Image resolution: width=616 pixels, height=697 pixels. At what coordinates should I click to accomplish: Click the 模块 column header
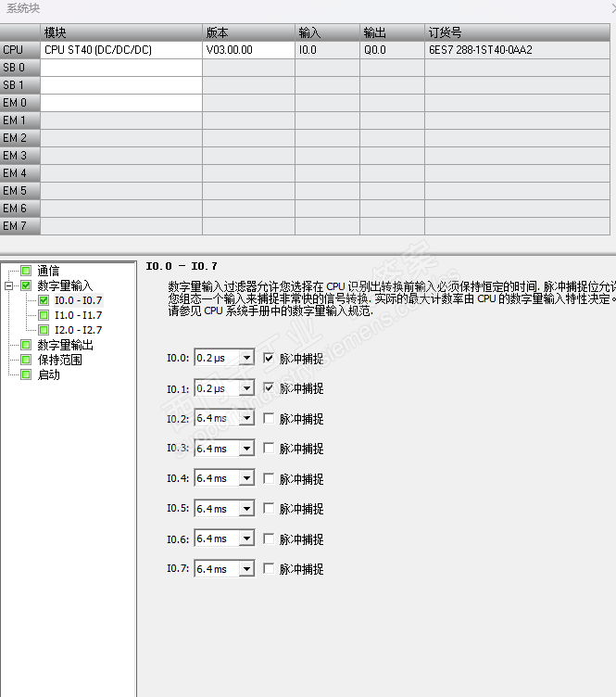click(x=121, y=32)
